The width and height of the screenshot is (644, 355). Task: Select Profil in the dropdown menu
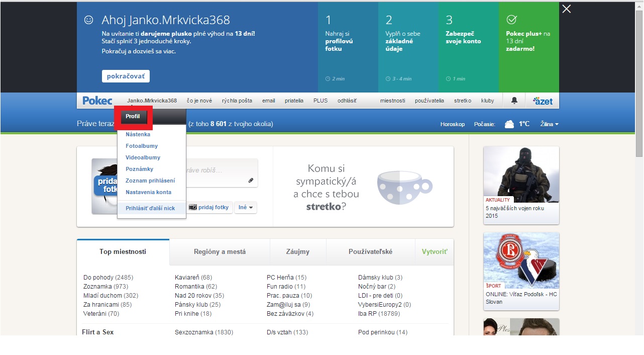point(133,117)
